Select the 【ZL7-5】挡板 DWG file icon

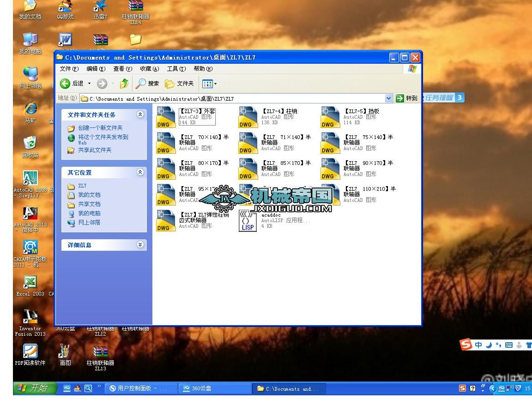pos(330,117)
